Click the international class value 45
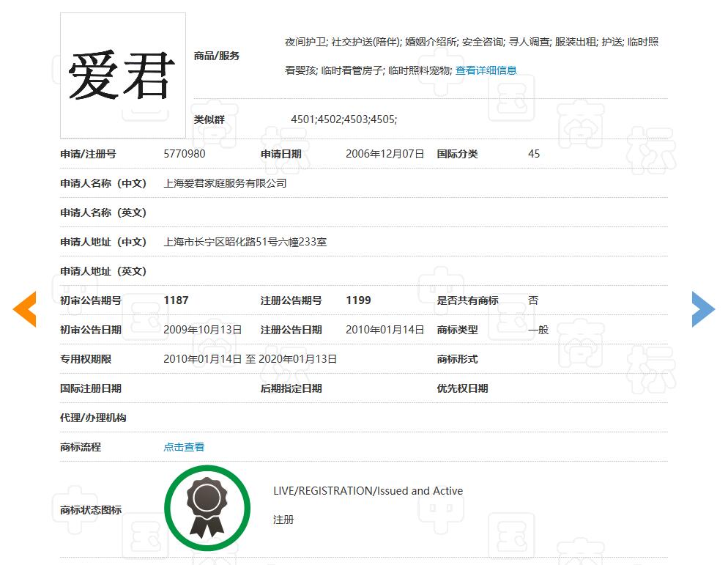728x565 pixels. 534,154
